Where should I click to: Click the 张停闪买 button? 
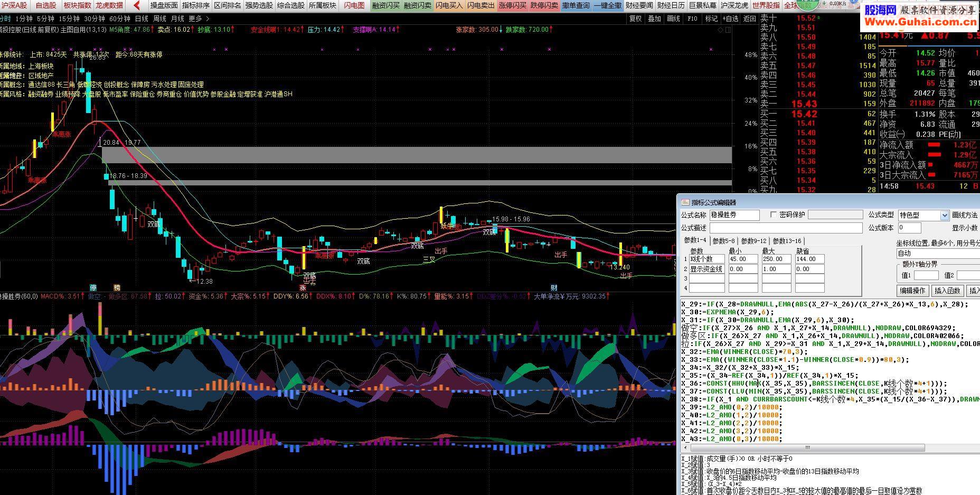click(x=513, y=5)
